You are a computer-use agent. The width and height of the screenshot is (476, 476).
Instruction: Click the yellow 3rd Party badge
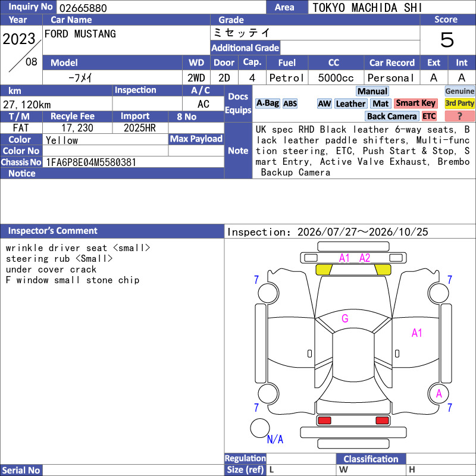(459, 103)
